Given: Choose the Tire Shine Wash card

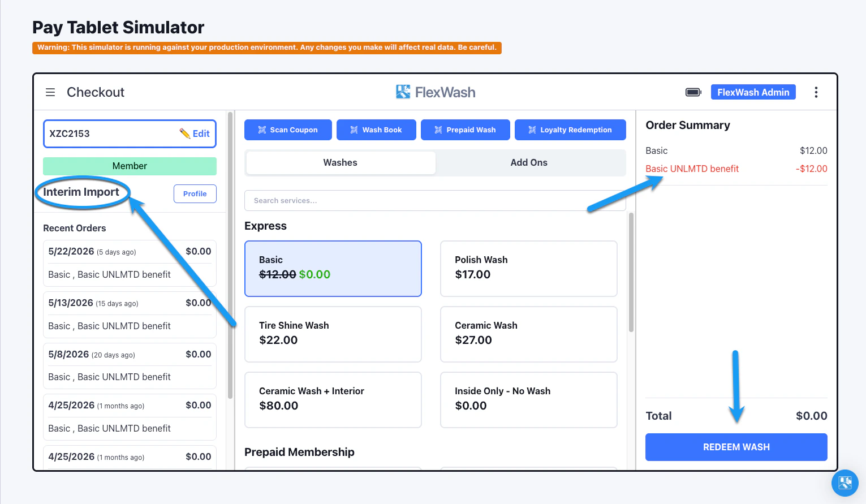Looking at the screenshot, I should point(333,334).
